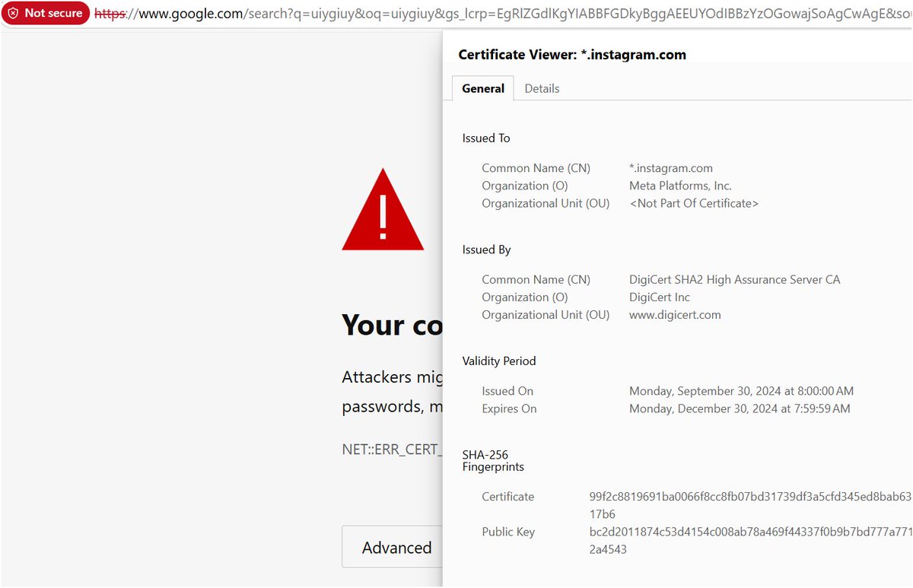Image resolution: width=913 pixels, height=588 pixels.
Task: Click the 'Validity Period' heading
Action: [x=499, y=361]
